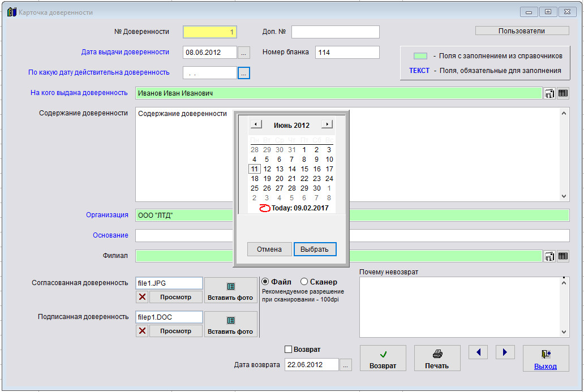This screenshot has height=392, width=584.
Task: Click the Возврат button with checkmark
Action: (x=383, y=358)
